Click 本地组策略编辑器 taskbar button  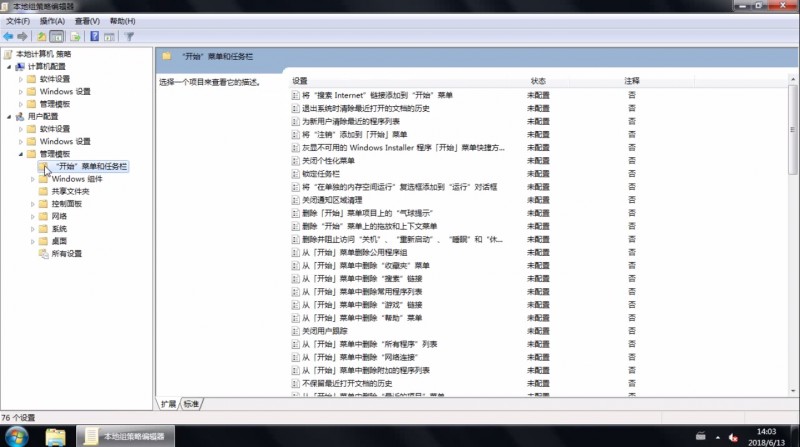click(125, 436)
